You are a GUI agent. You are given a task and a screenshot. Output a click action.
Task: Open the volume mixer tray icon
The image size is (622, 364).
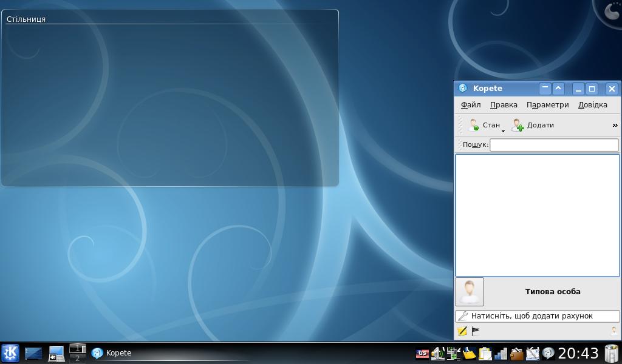click(x=438, y=354)
